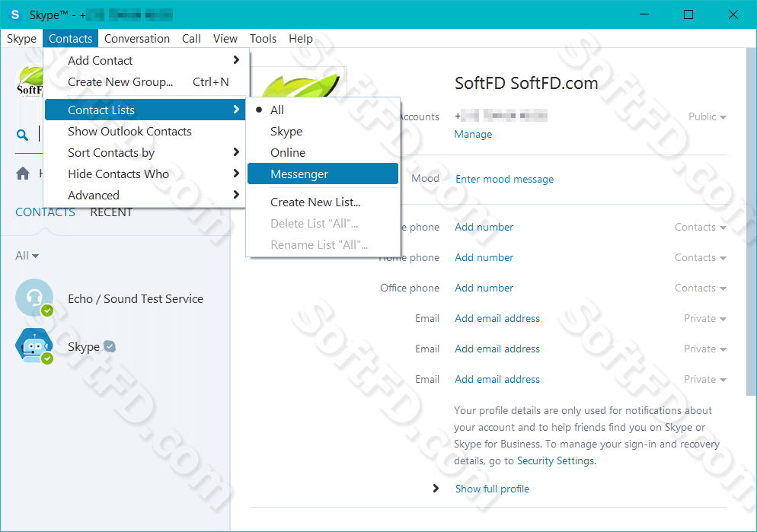This screenshot has width=757, height=532.
Task: Open the Tools menu
Action: [x=263, y=39]
